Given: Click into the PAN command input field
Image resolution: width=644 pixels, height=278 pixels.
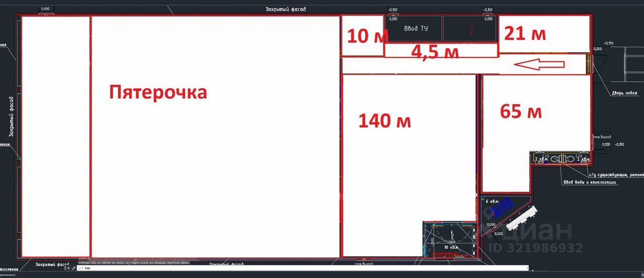Looking at the screenshot, I should (x=302, y=268).
